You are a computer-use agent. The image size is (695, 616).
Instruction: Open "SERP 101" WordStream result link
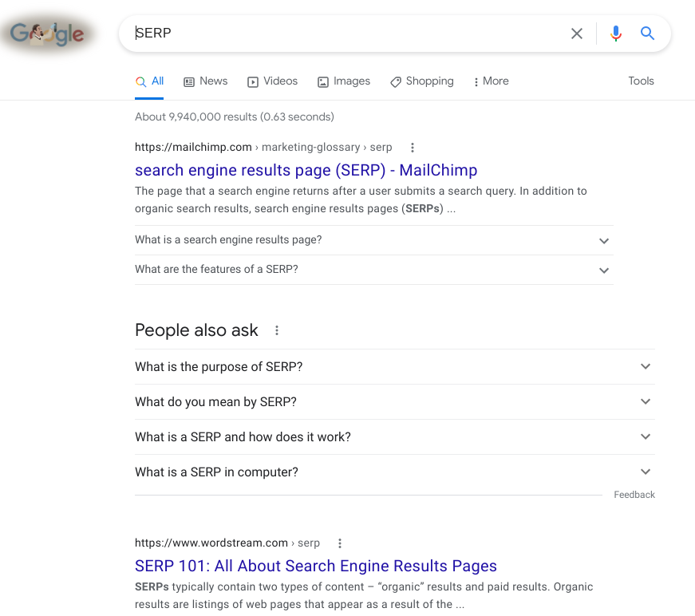click(x=315, y=566)
